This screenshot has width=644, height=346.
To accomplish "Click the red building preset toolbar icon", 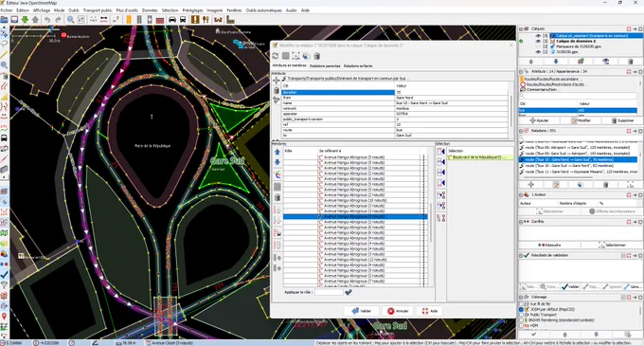I will [160, 20].
